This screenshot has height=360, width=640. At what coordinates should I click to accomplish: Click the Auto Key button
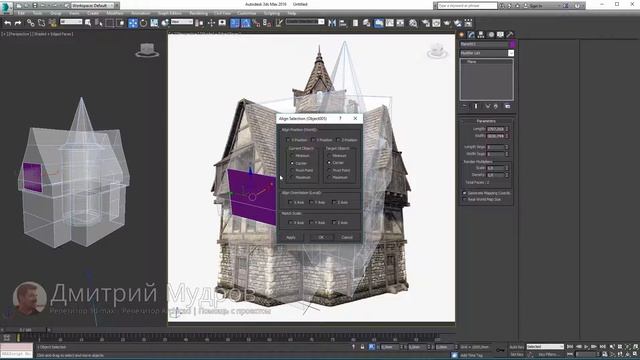click(516, 347)
